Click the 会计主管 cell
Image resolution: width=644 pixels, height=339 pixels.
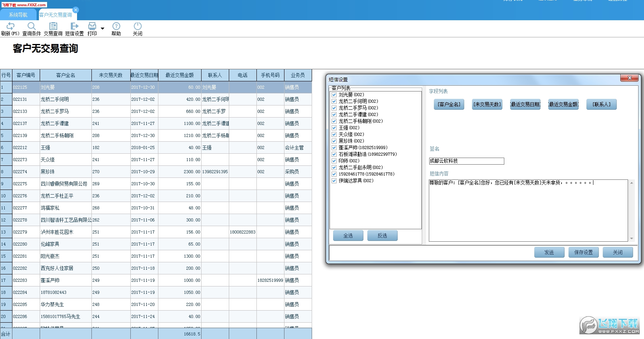pyautogui.click(x=298, y=148)
